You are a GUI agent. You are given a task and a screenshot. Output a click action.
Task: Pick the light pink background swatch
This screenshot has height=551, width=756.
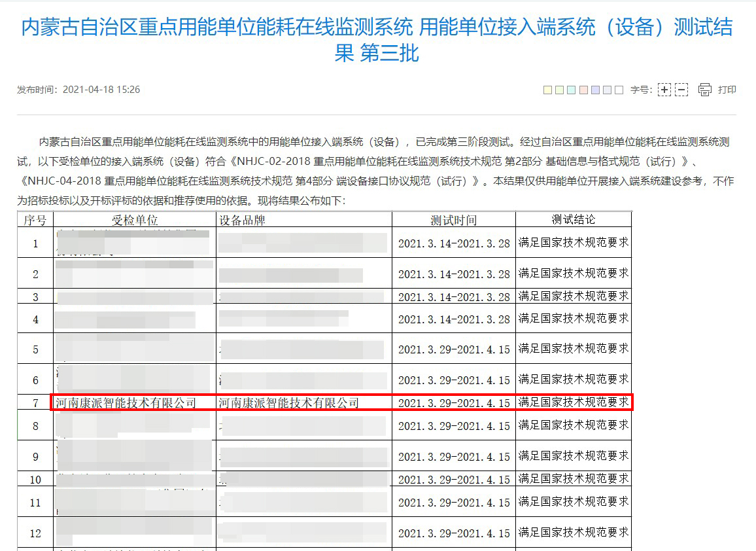click(583, 90)
